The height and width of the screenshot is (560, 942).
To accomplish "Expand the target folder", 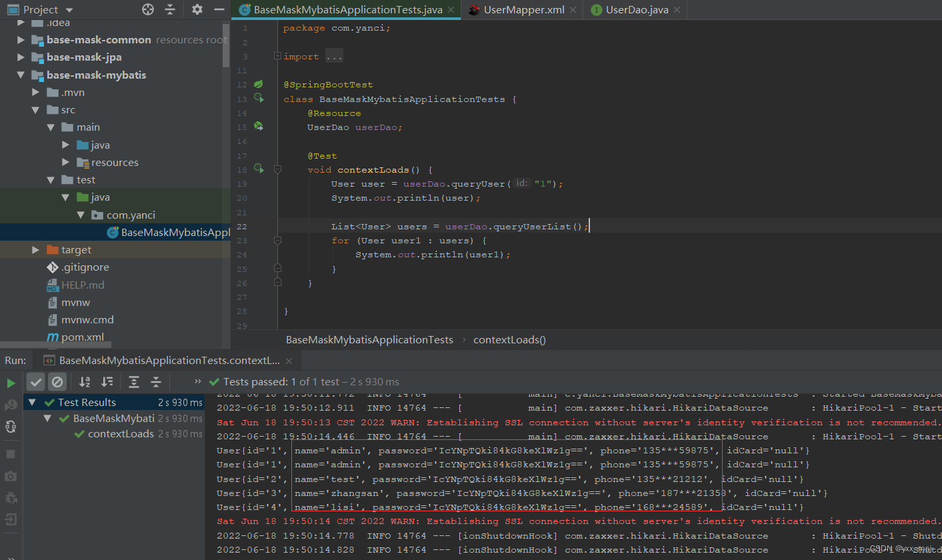I will point(36,250).
